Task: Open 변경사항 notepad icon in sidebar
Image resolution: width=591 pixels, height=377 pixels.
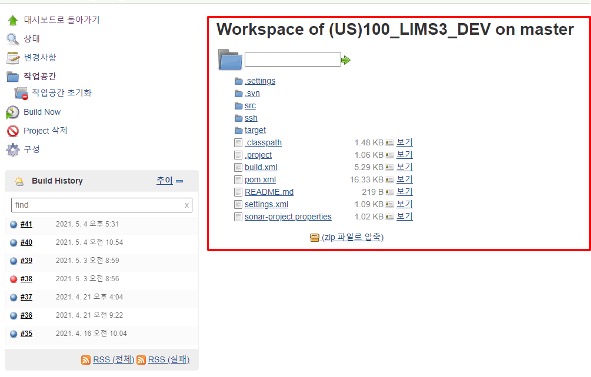Action: point(13,58)
